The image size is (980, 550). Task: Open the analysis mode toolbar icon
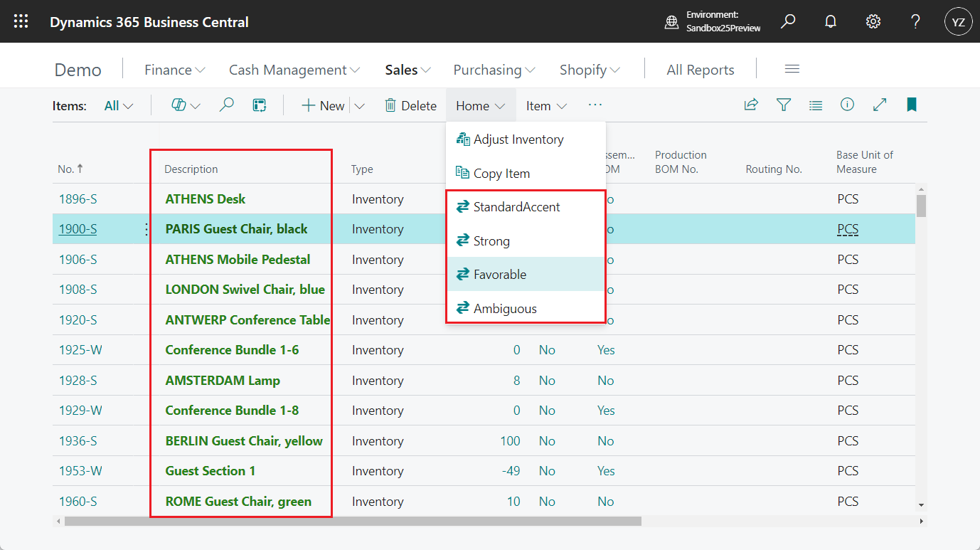point(260,105)
